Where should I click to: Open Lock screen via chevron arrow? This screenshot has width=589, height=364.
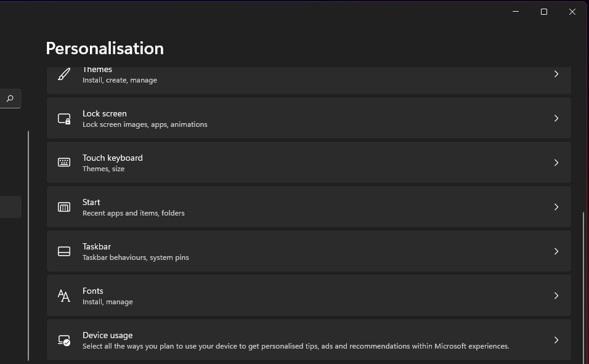click(556, 118)
